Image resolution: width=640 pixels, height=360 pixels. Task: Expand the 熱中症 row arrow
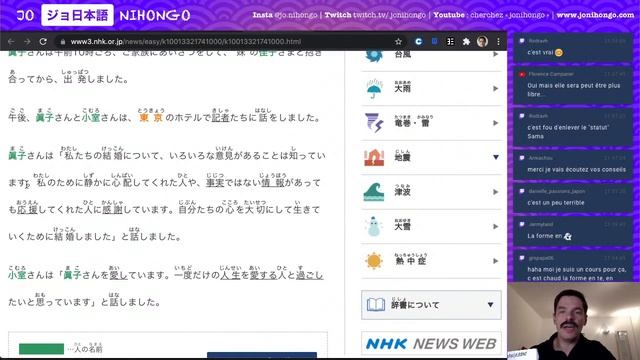(496, 261)
